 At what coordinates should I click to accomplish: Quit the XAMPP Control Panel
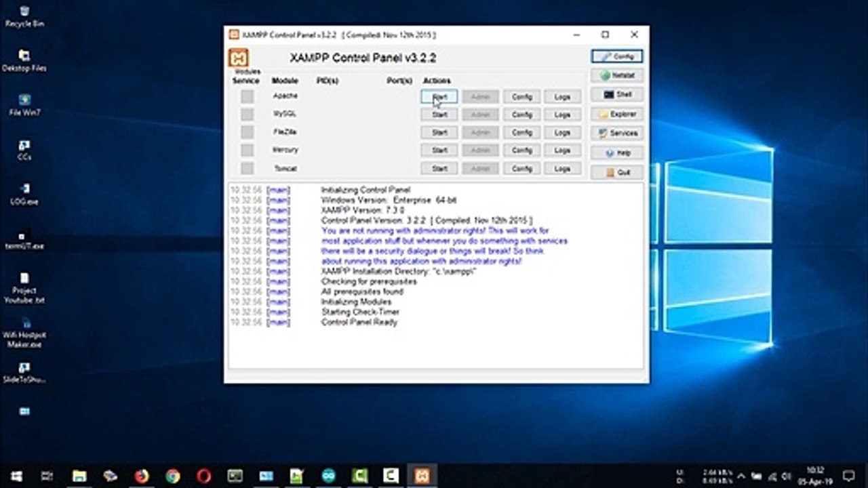pos(617,172)
